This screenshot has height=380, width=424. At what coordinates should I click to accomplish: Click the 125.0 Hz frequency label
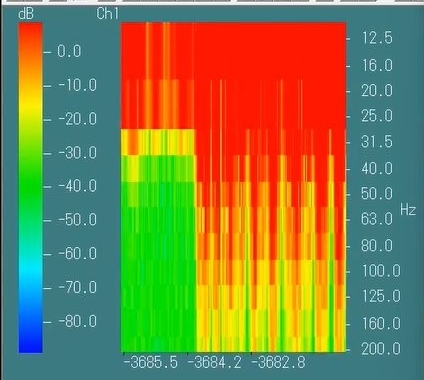tap(381, 296)
